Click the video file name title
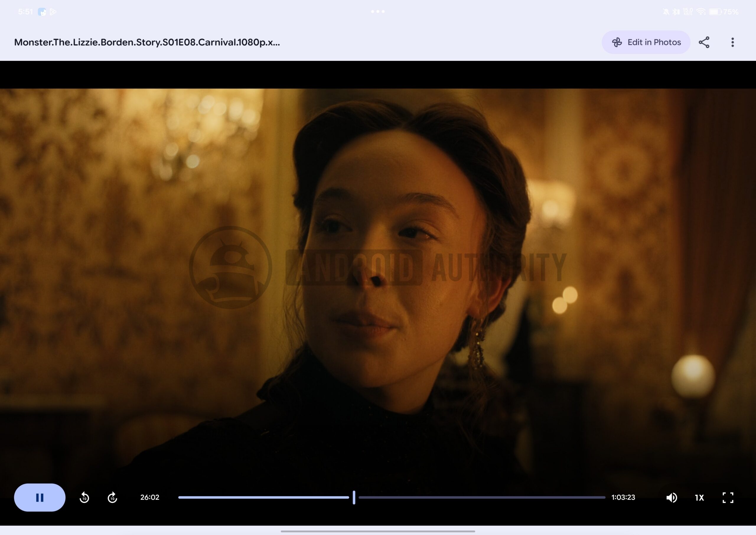The height and width of the screenshot is (535, 756). [147, 42]
